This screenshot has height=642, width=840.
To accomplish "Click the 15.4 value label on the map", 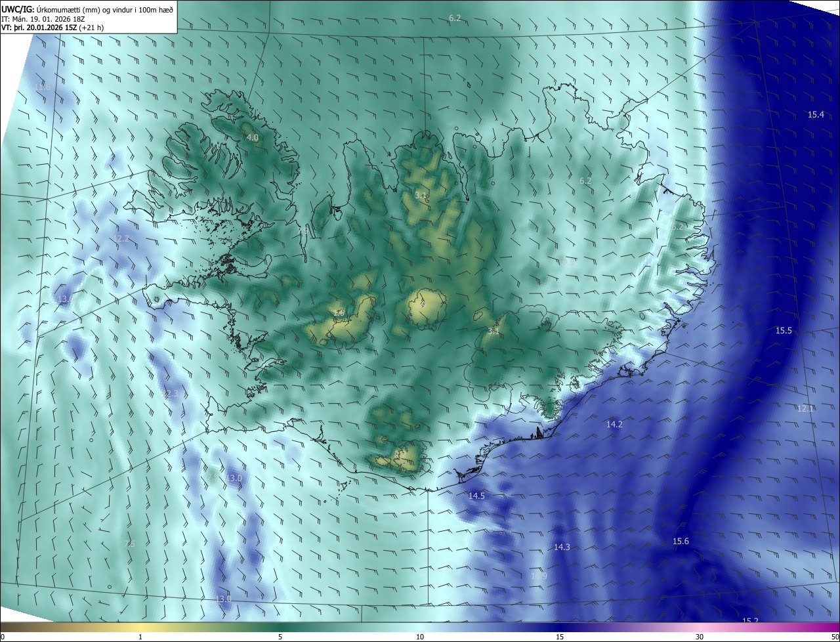I will click(816, 114).
